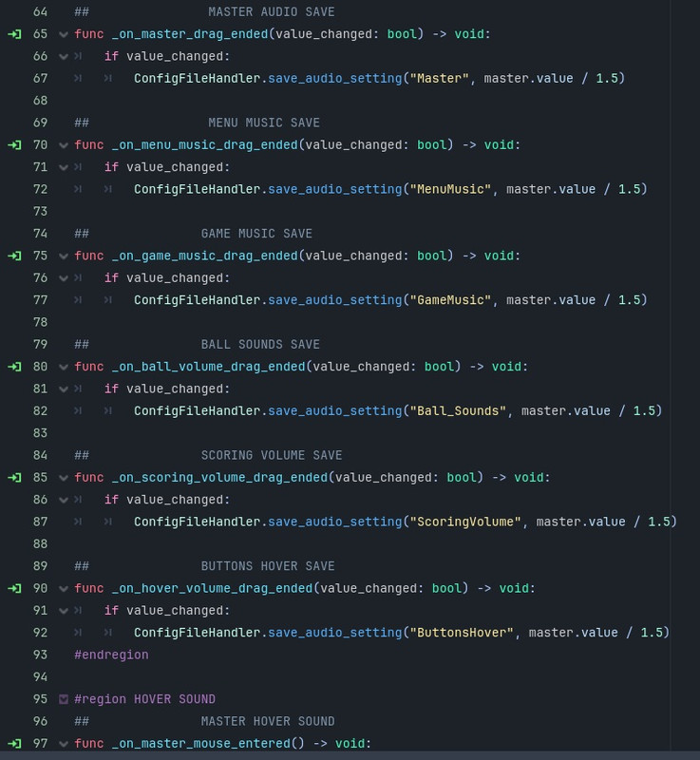Click signal connection icon on line 97
Screen dimensions: 700x760
pyautogui.click(x=14, y=744)
